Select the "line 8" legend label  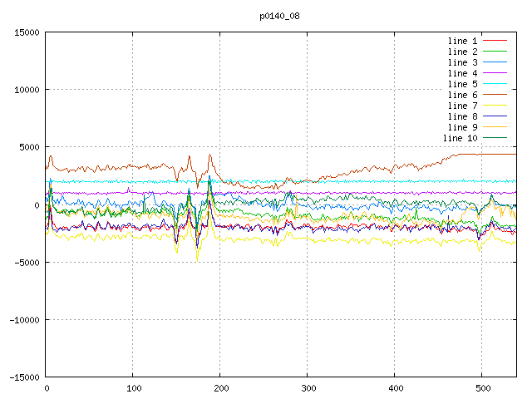click(463, 116)
